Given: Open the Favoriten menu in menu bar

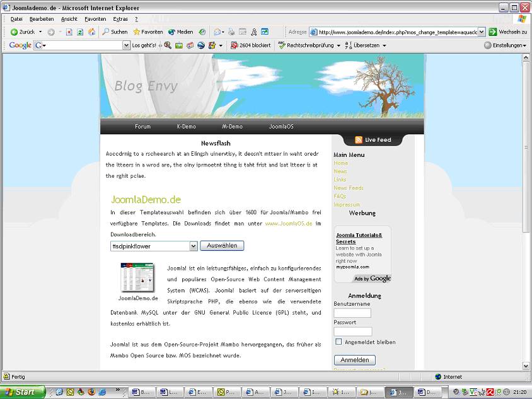Looking at the screenshot, I should (x=95, y=19).
